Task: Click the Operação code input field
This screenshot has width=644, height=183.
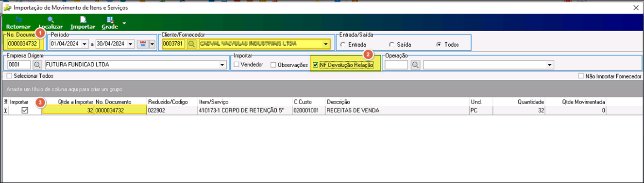Action: [x=397, y=64]
